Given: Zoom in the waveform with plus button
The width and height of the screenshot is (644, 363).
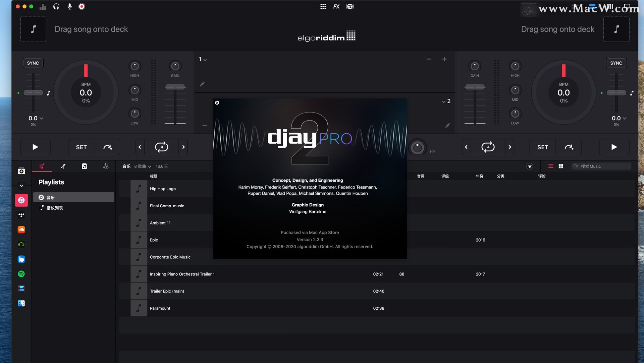Looking at the screenshot, I should 444,59.
